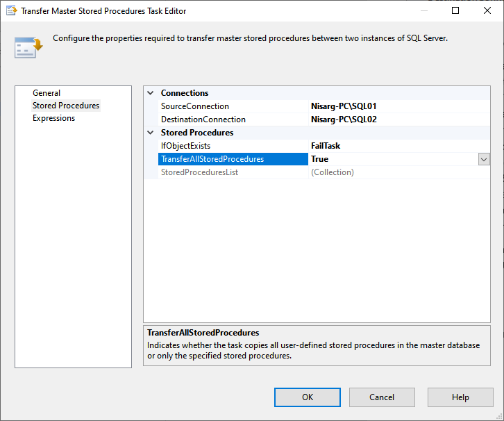The height and width of the screenshot is (421, 504).
Task: Click the title bar application icon
Action: point(11,11)
